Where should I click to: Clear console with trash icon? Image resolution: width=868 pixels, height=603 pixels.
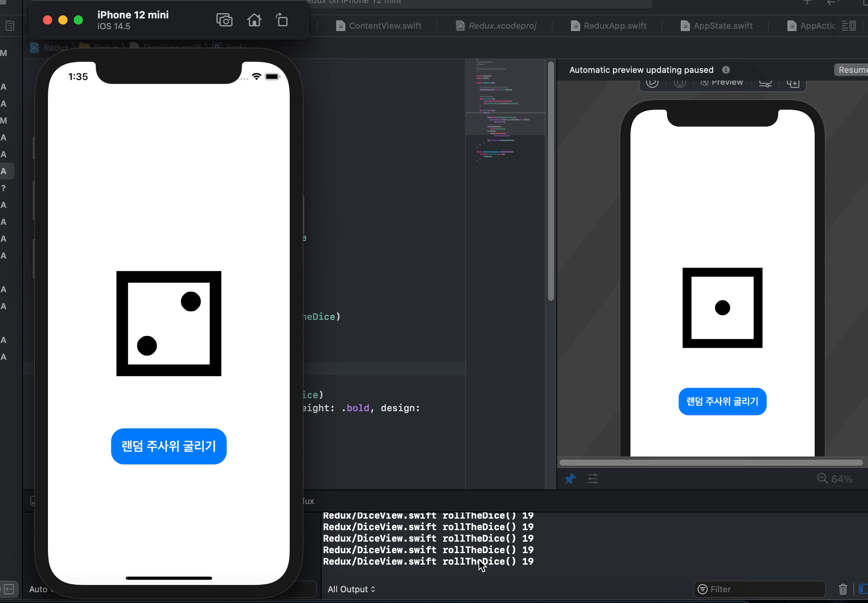(843, 589)
